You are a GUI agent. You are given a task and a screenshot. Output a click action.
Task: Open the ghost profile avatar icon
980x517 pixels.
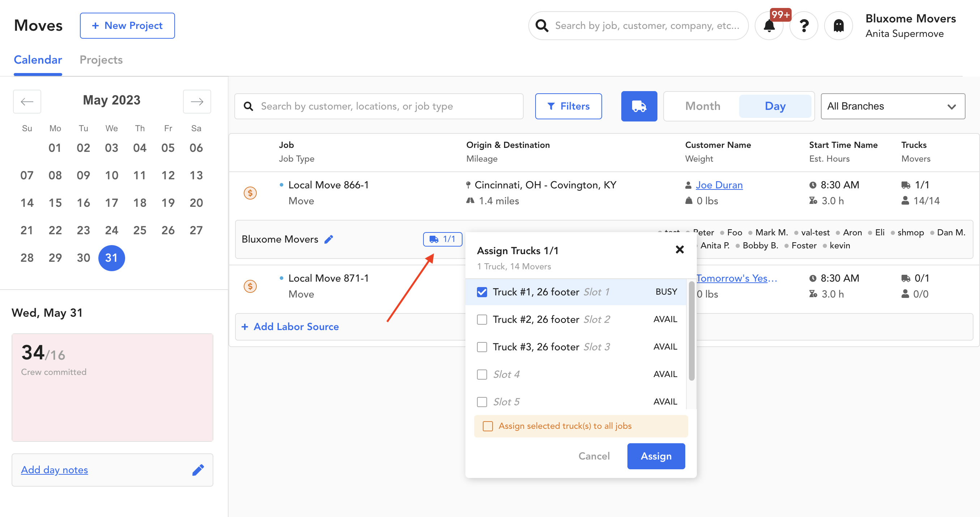838,26
